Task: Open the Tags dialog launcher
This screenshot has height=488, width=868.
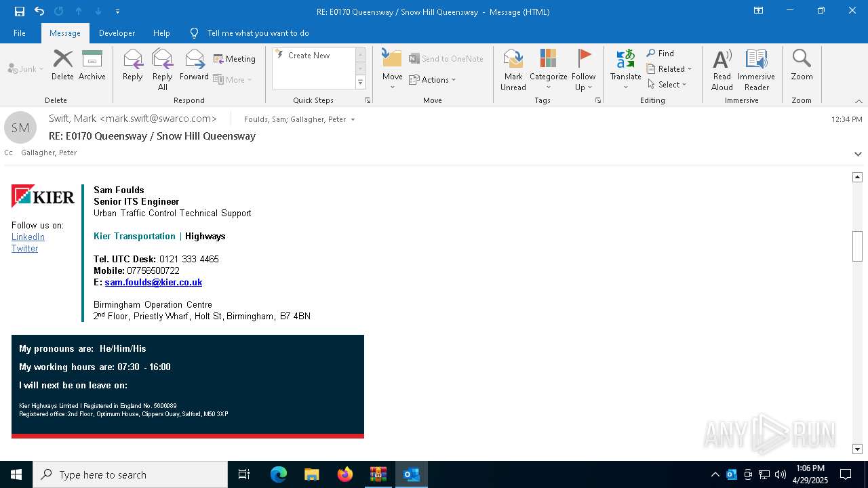Action: point(598,100)
